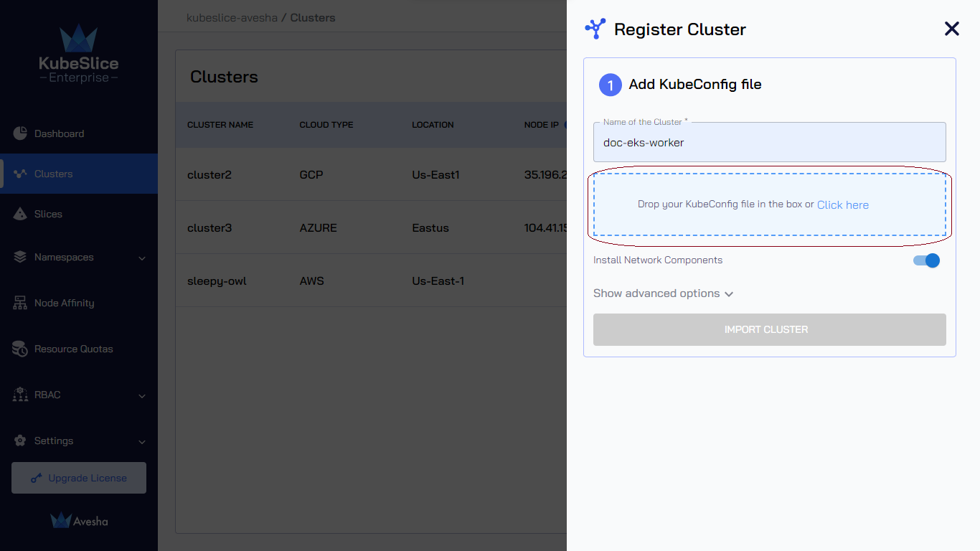Click the Register Cluster header icon
980x551 pixels.
(595, 29)
